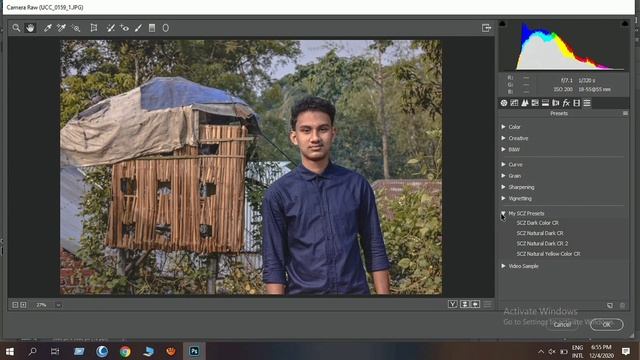This screenshot has width=640, height=360.
Task: Cycle Before/After views with Y button
Action: pyautogui.click(x=453, y=304)
